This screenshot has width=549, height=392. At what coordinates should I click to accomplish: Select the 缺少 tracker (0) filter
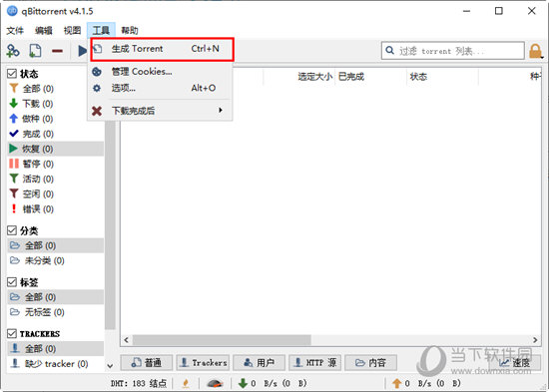point(55,364)
